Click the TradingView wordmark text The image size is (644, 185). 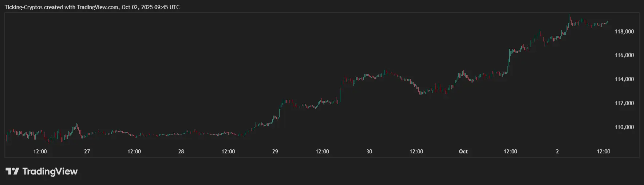(50, 171)
